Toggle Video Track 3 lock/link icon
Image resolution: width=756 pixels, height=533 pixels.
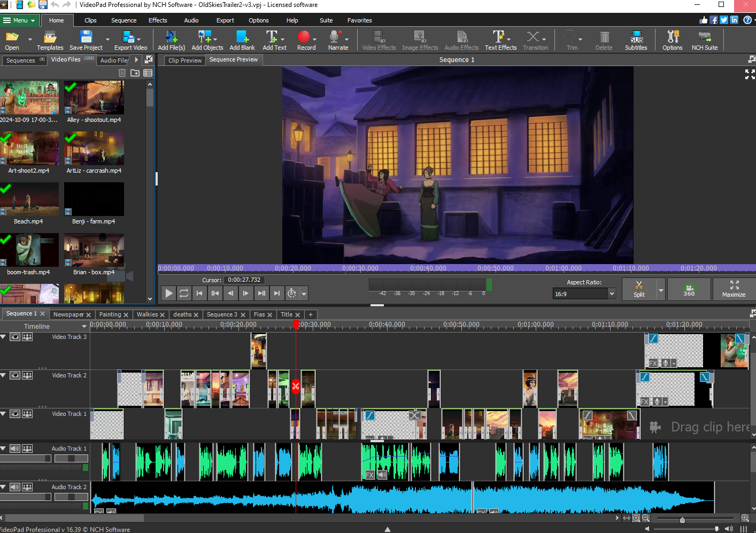point(27,337)
